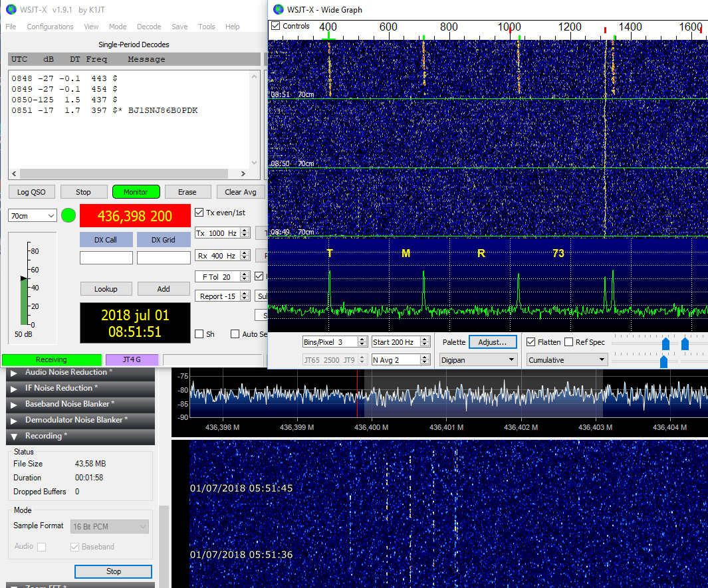Viewport: 708px width, 588px height.
Task: Open the Digipan palette dropdown
Action: point(478,359)
